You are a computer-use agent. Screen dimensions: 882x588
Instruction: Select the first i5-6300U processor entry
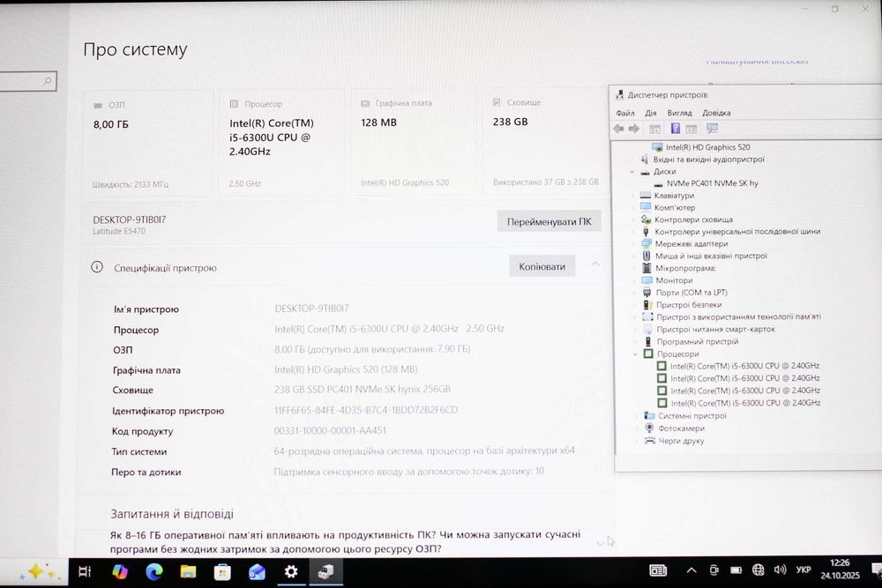(744, 366)
